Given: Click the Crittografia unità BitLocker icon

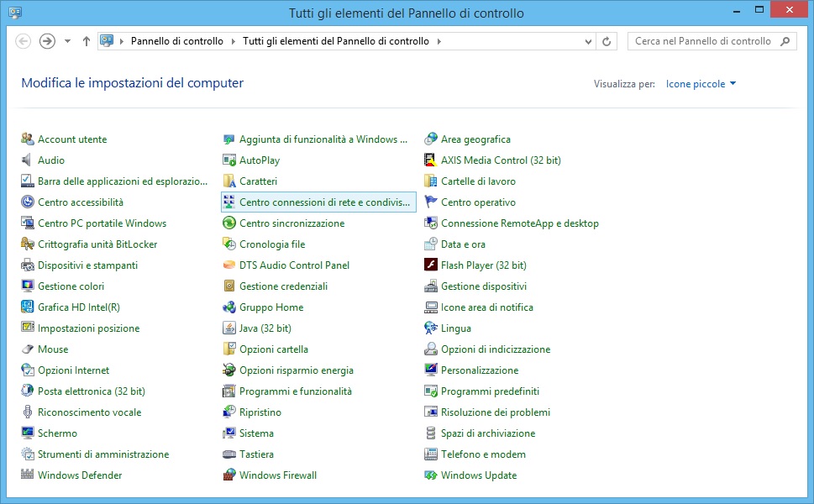Looking at the screenshot, I should (27, 244).
